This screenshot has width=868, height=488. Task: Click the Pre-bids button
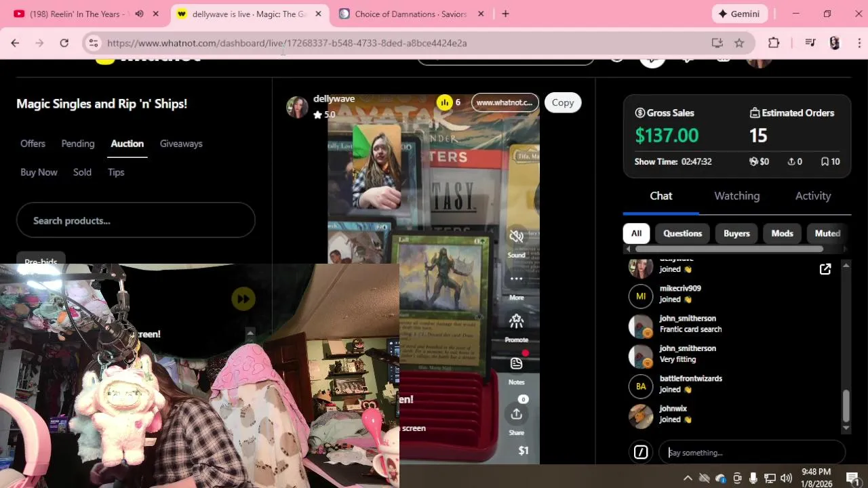41,262
